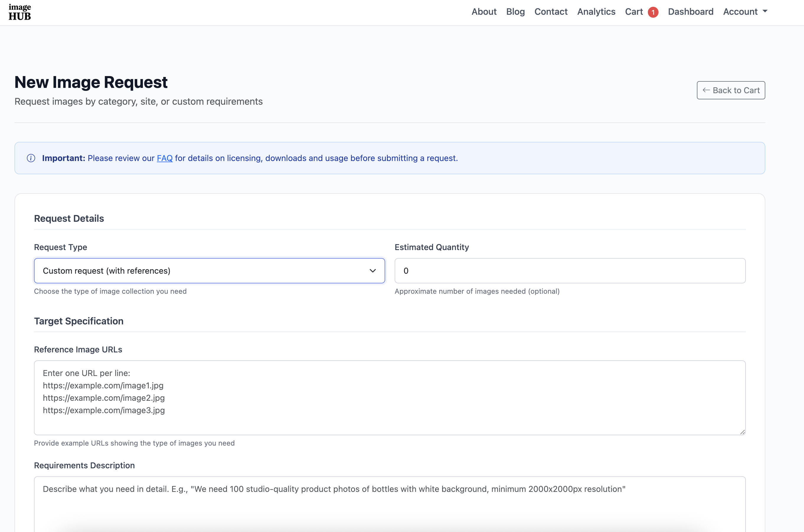Click the Account dropdown caret arrow
Viewport: 804px width, 532px height.
[765, 11]
